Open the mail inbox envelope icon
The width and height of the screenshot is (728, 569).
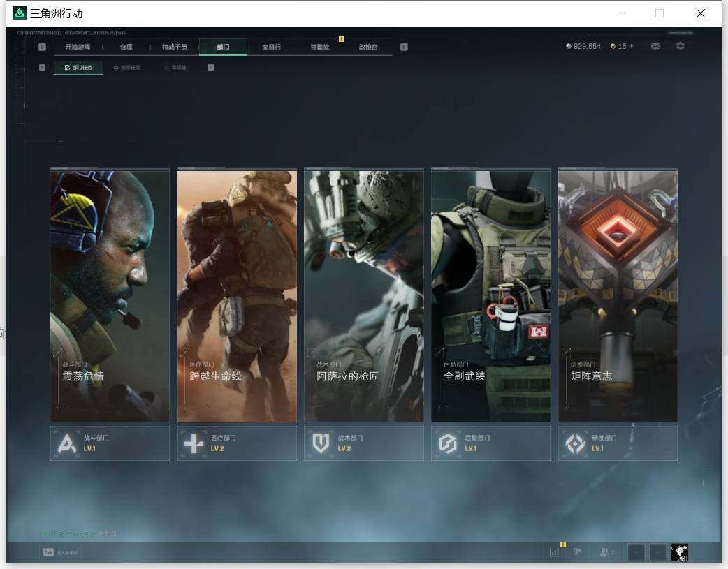655,46
